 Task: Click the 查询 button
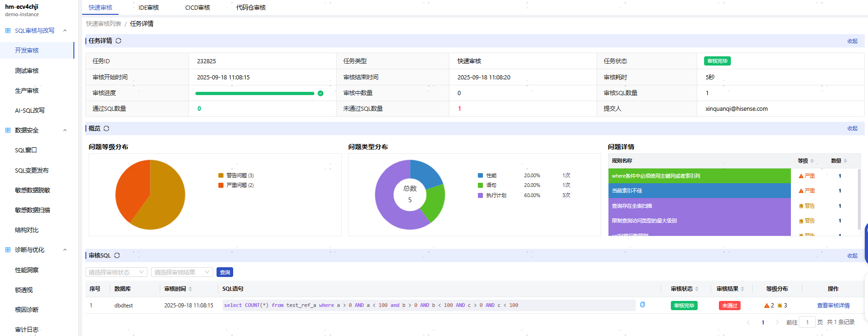tap(225, 272)
